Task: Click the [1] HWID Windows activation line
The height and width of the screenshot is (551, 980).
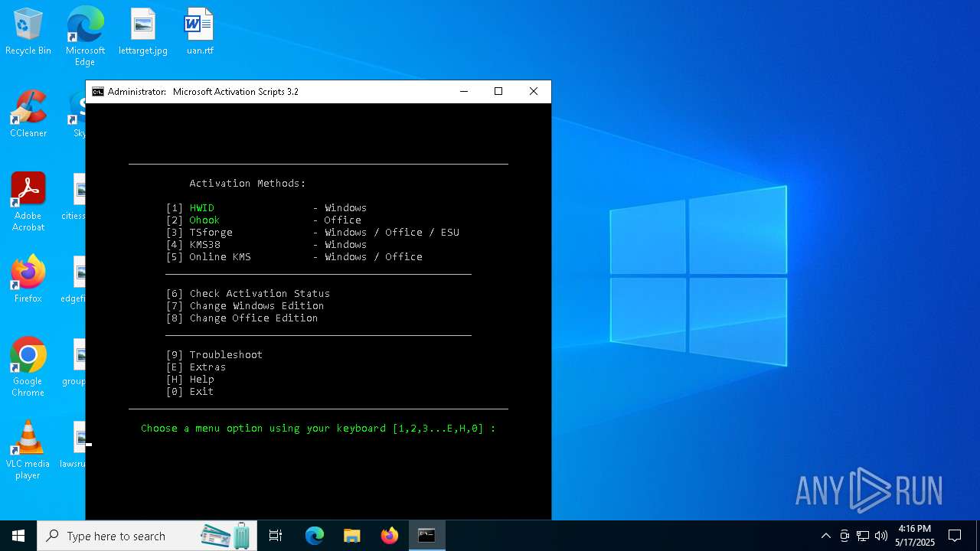Action: click(x=266, y=208)
